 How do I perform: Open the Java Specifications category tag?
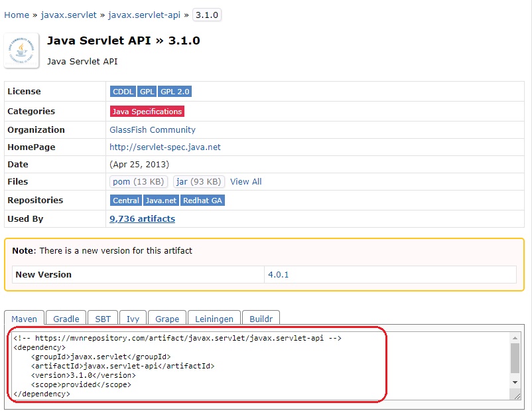point(147,112)
